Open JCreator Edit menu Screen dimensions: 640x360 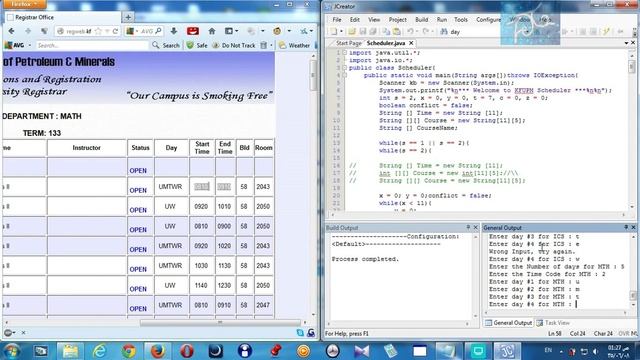point(355,20)
